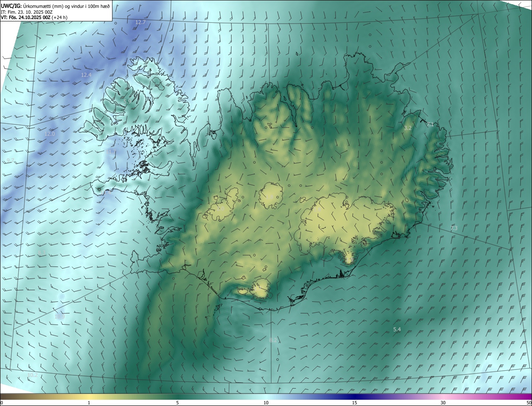Click the colorbar tick label '5'
The image size is (532, 406).
tap(177, 403)
